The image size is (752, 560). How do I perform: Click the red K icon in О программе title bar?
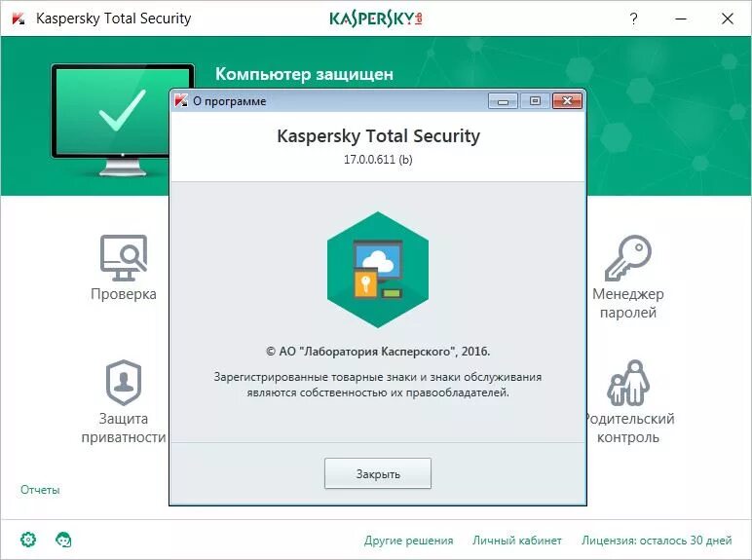point(181,100)
